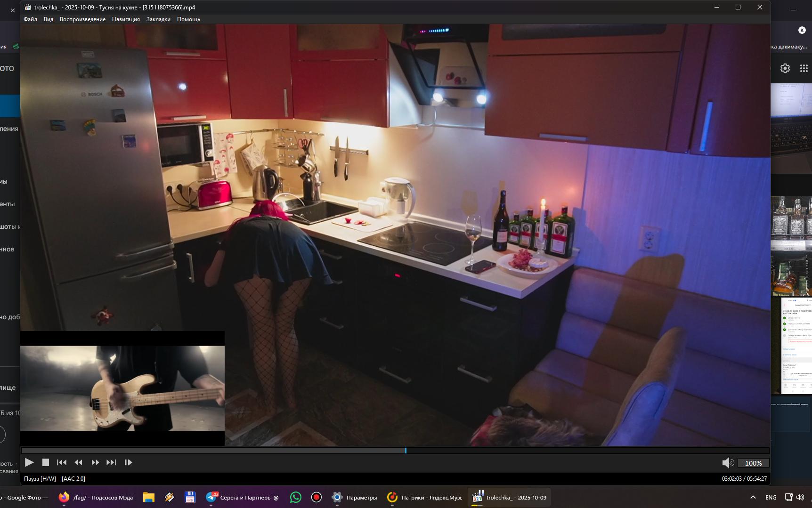Open the red record app in the taskbar
812x508 pixels.
pos(317,498)
